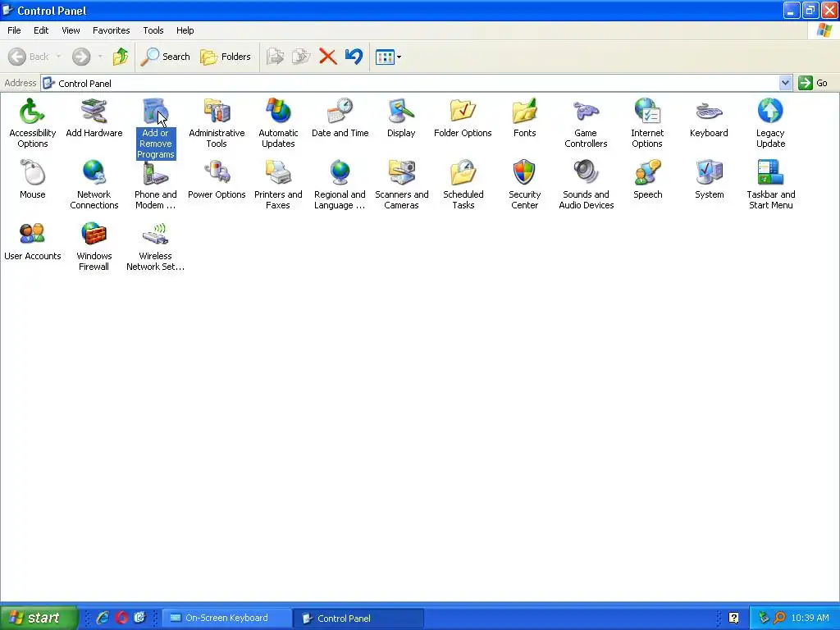Open the Keyboard settings icon
Image resolution: width=840 pixels, height=630 pixels.
709,118
